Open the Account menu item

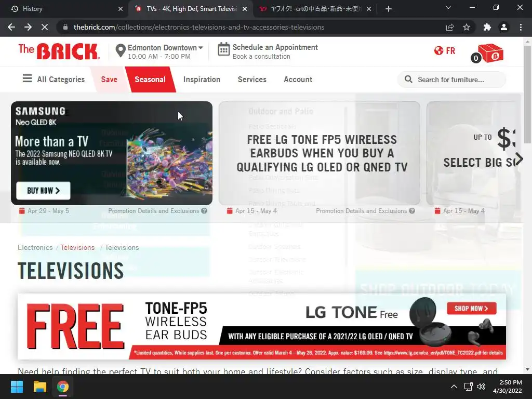[298, 79]
